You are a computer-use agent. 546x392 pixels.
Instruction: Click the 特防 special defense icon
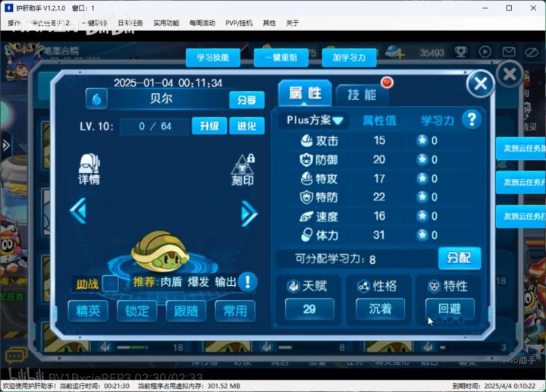click(x=306, y=197)
